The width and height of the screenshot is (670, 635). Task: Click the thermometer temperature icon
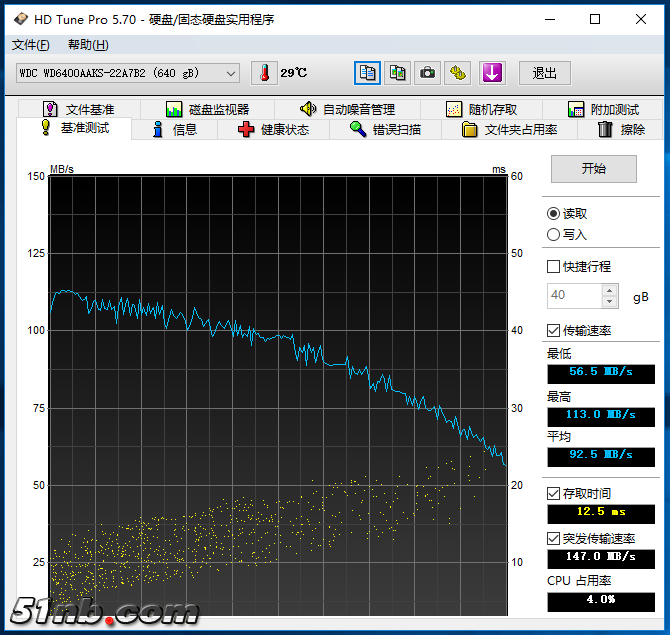[x=264, y=73]
